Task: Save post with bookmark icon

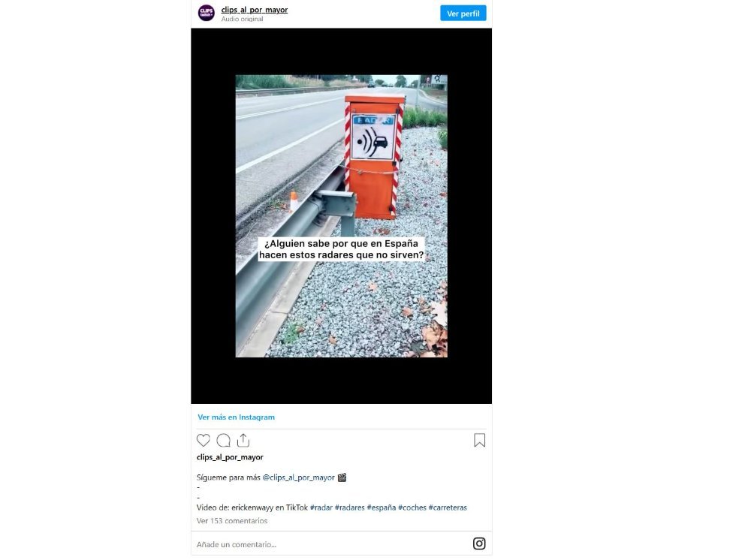Action: click(479, 441)
